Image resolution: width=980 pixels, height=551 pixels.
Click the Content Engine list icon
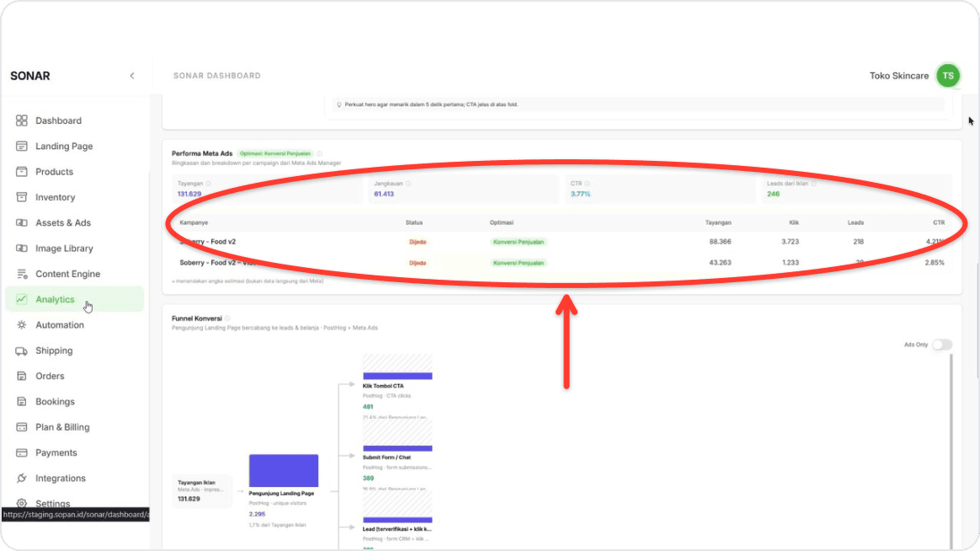click(22, 274)
